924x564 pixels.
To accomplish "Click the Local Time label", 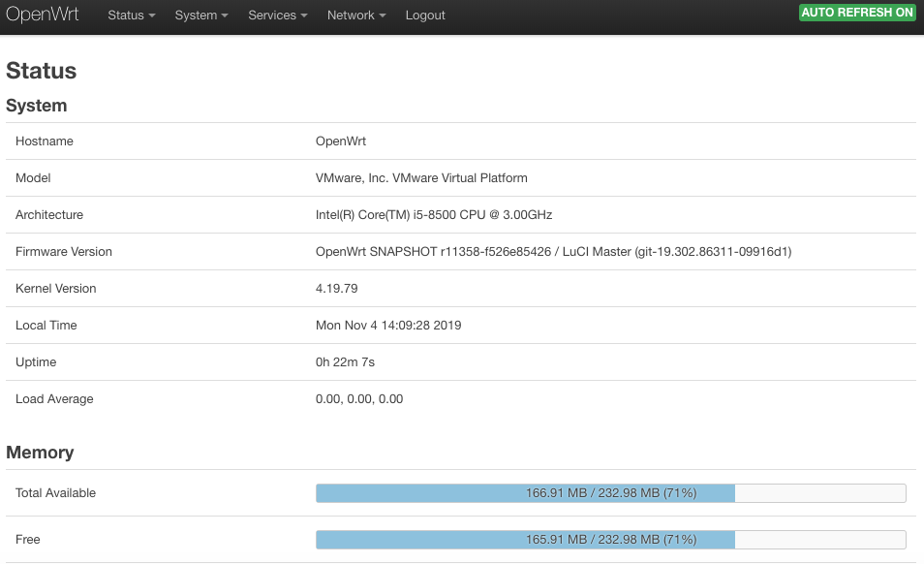I will (46, 326).
